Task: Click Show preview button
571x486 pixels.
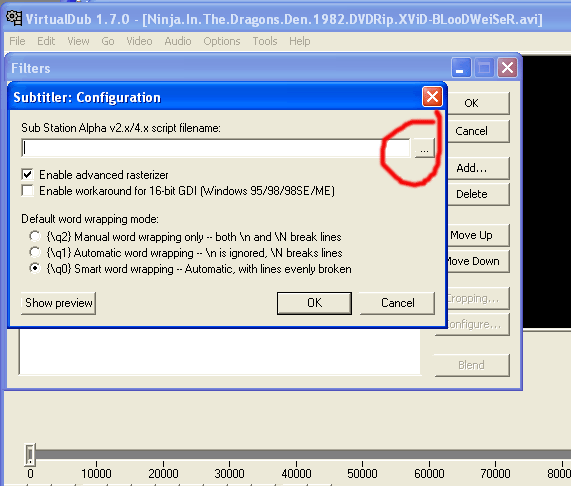Action: pyautogui.click(x=58, y=303)
